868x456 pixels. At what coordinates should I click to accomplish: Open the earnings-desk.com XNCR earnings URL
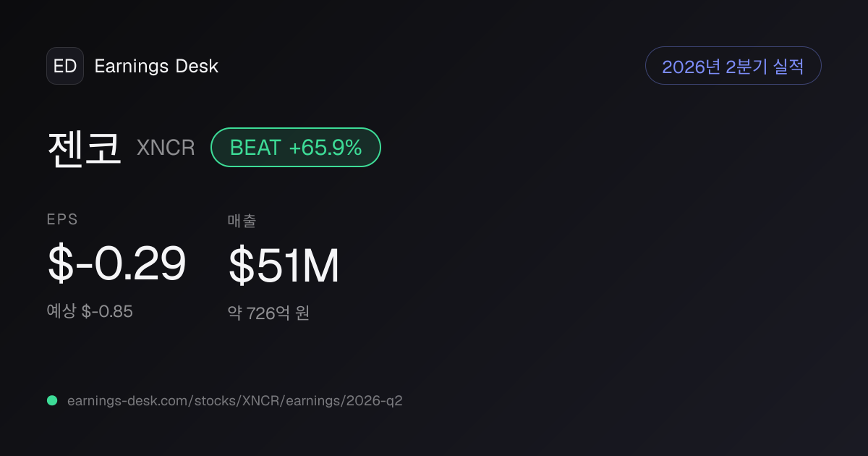[234, 400]
